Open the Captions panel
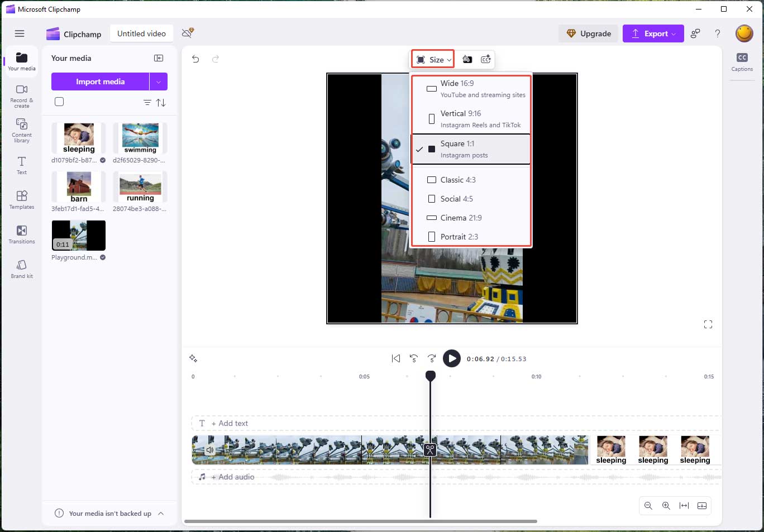 pos(742,61)
